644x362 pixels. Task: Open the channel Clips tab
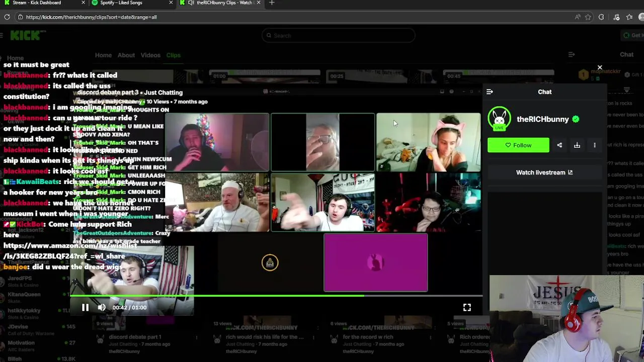tap(173, 55)
